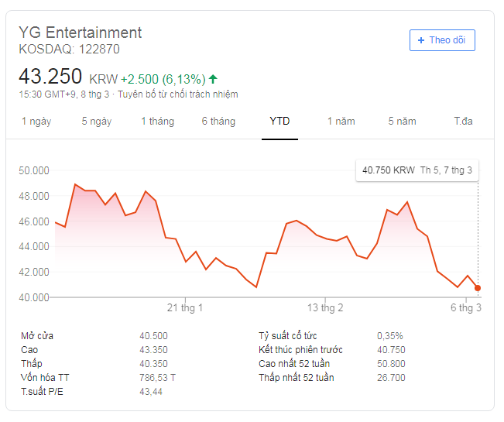This screenshot has width=504, height=422.
Task: Show the "1 tháng" chart range
Action: click(x=157, y=122)
